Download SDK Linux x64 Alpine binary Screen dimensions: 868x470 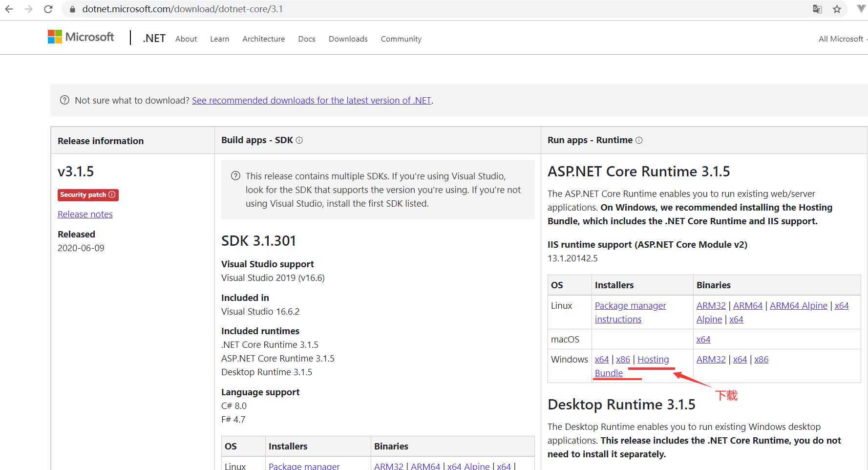(x=468, y=466)
